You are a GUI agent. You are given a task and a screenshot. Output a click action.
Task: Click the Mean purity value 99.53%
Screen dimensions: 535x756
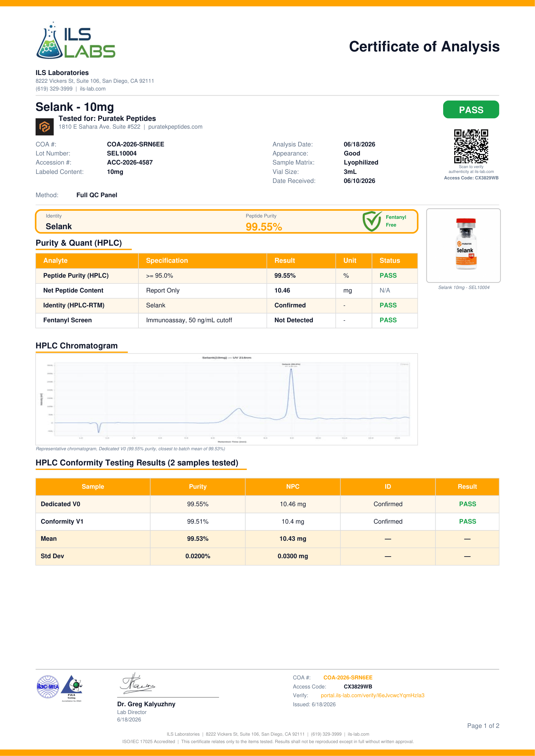tap(198, 539)
